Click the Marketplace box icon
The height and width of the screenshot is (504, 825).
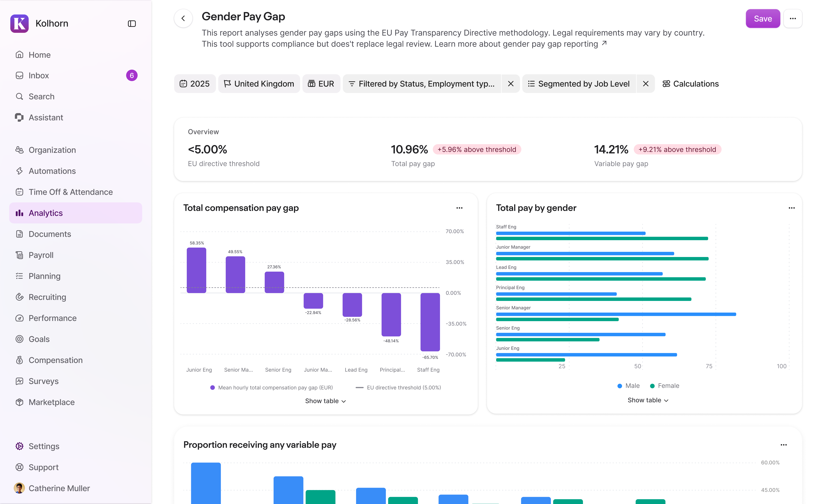[x=19, y=402]
